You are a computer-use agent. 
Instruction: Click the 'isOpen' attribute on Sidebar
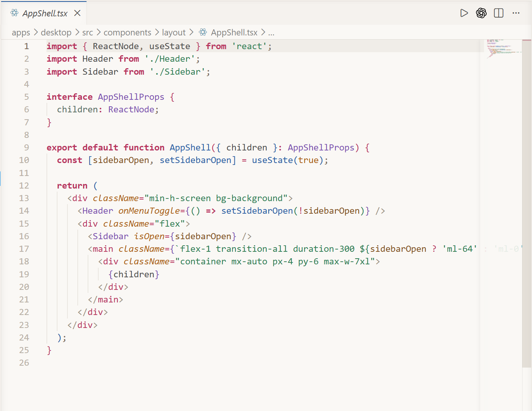tap(149, 237)
